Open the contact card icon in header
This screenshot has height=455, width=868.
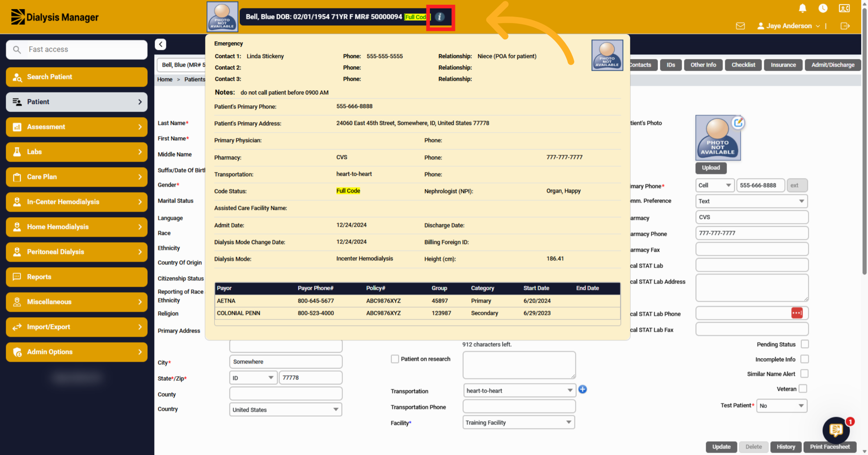click(x=844, y=8)
